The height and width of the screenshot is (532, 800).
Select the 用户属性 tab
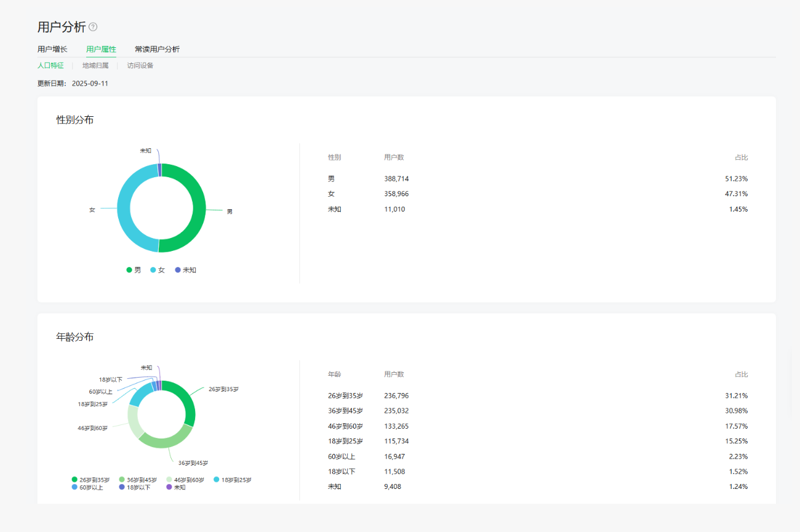[x=101, y=49]
